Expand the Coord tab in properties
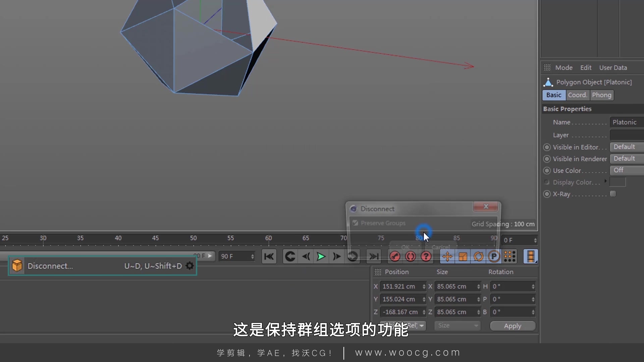The height and width of the screenshot is (362, 644). [x=577, y=95]
